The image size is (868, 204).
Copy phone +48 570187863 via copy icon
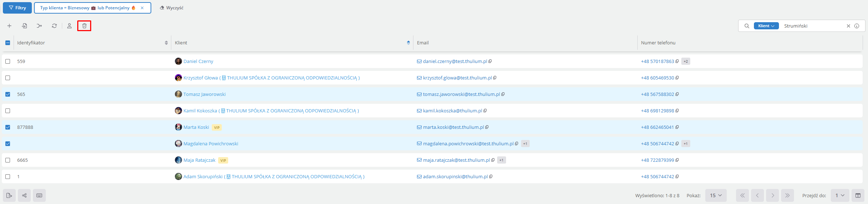(677, 61)
